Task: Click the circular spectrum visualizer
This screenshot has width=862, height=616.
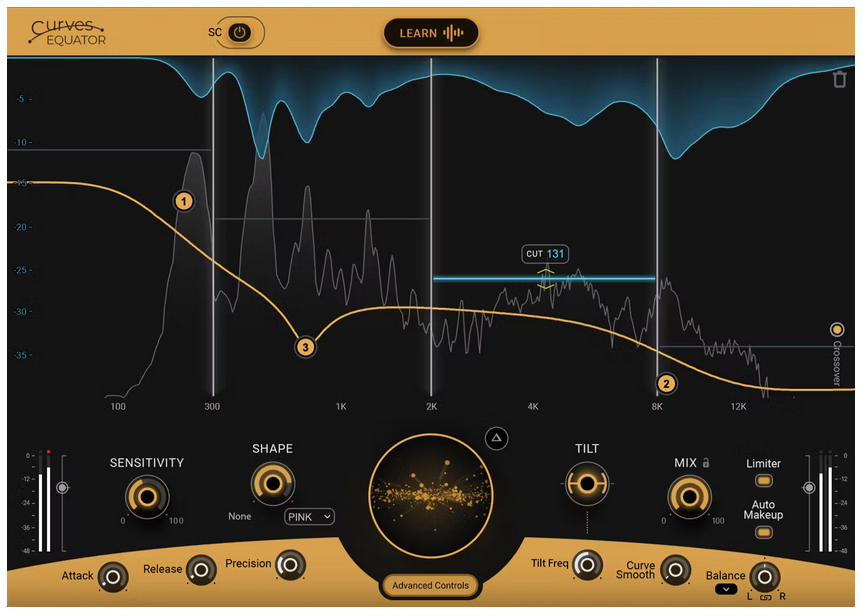Action: click(430, 496)
